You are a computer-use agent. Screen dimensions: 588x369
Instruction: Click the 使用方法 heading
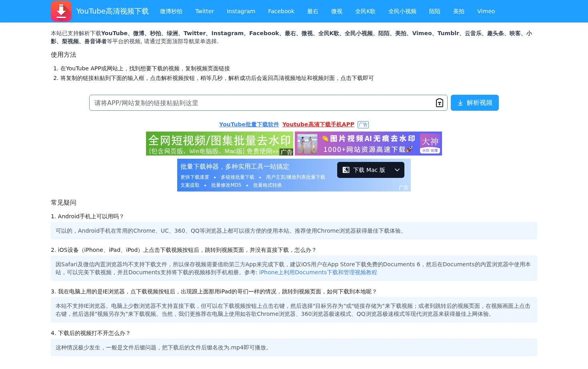(64, 55)
